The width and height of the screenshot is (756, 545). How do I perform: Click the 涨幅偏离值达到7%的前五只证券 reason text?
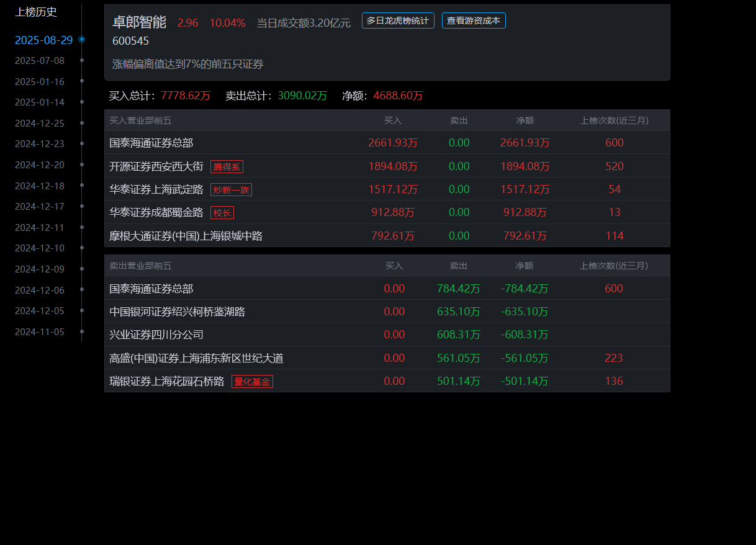(188, 64)
